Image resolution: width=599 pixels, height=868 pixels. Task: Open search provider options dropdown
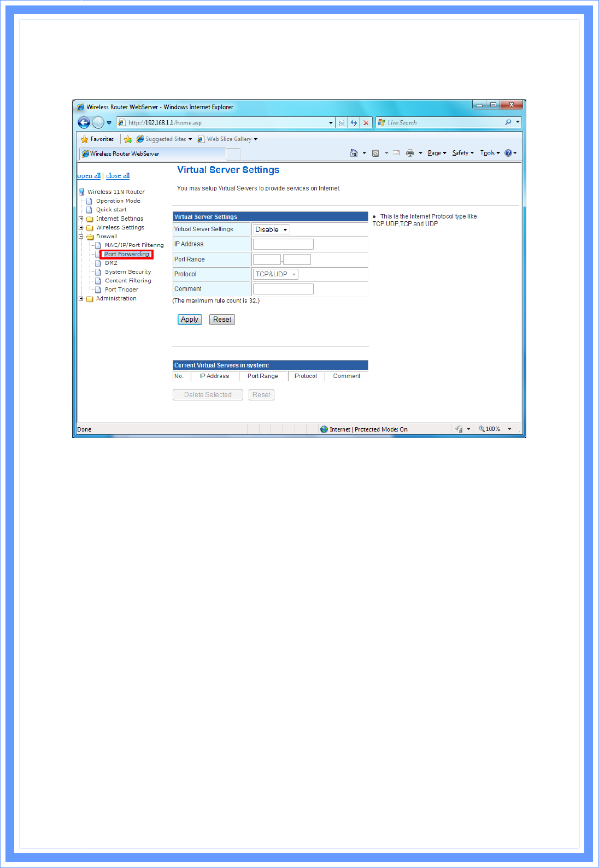[518, 122]
